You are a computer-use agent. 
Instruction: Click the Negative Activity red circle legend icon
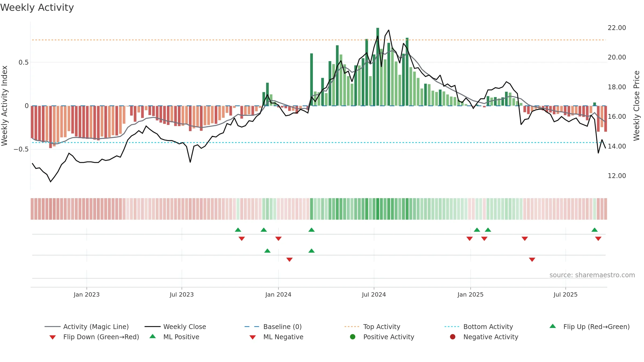coord(453,337)
